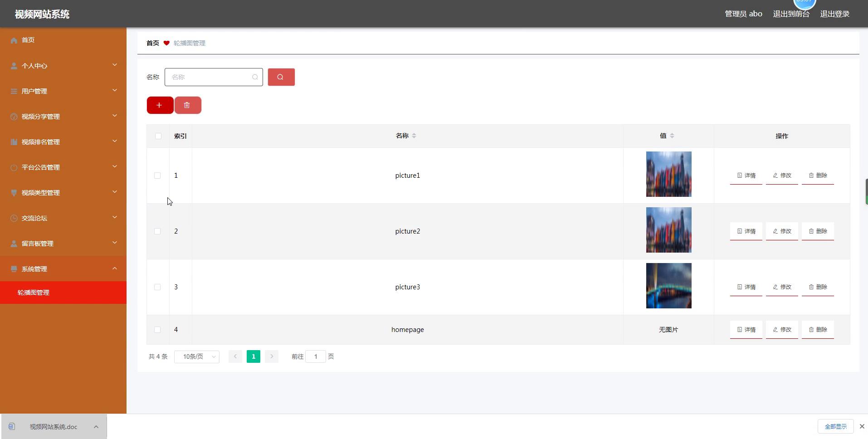Open the 10条/页 page size dropdown
The image size is (868, 439).
click(197, 357)
